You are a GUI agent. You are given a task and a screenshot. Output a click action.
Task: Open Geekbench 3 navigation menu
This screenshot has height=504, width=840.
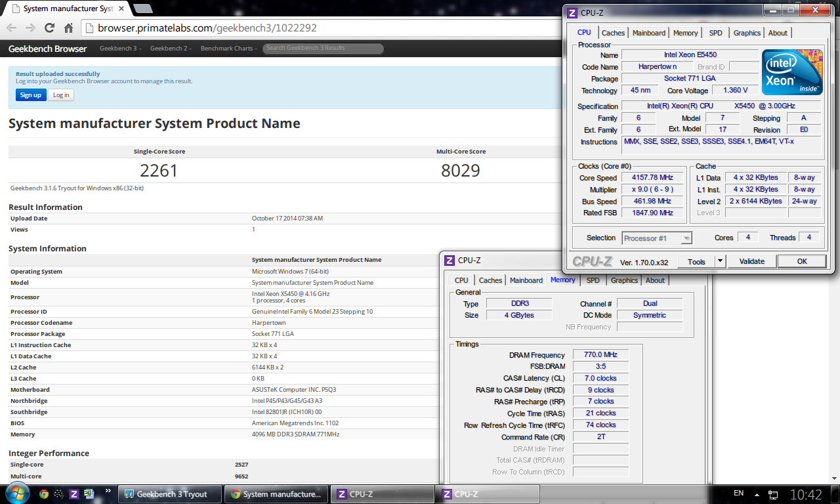[121, 49]
